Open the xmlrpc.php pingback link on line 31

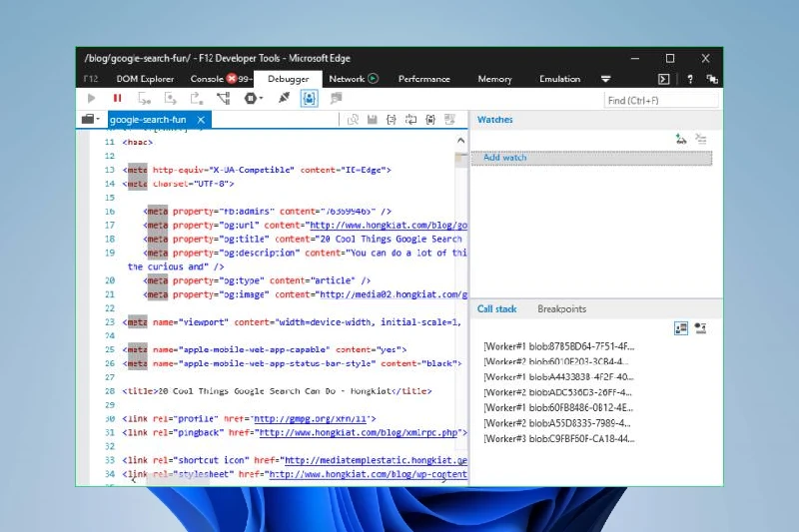359,433
